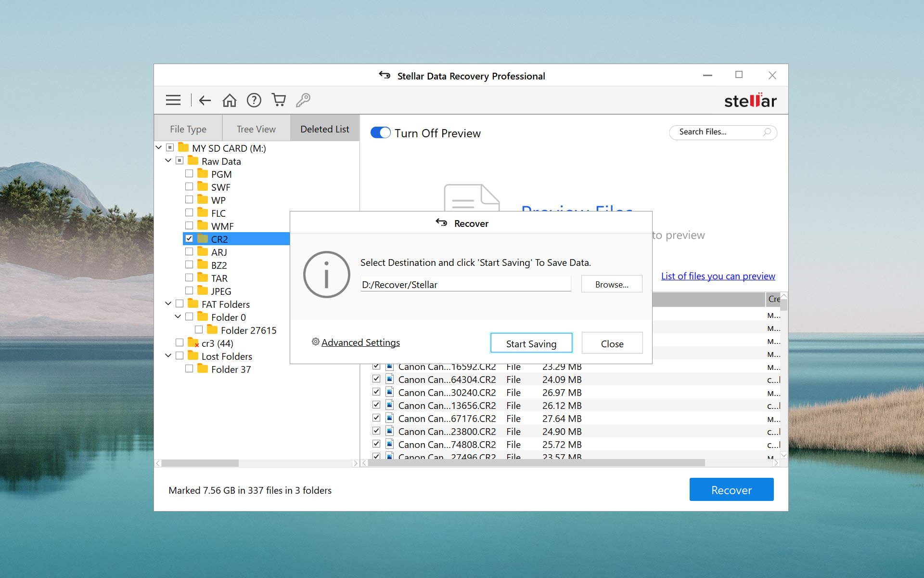924x578 pixels.
Task: Click file icon of Canon Can...64304.CR2
Action: [390, 379]
